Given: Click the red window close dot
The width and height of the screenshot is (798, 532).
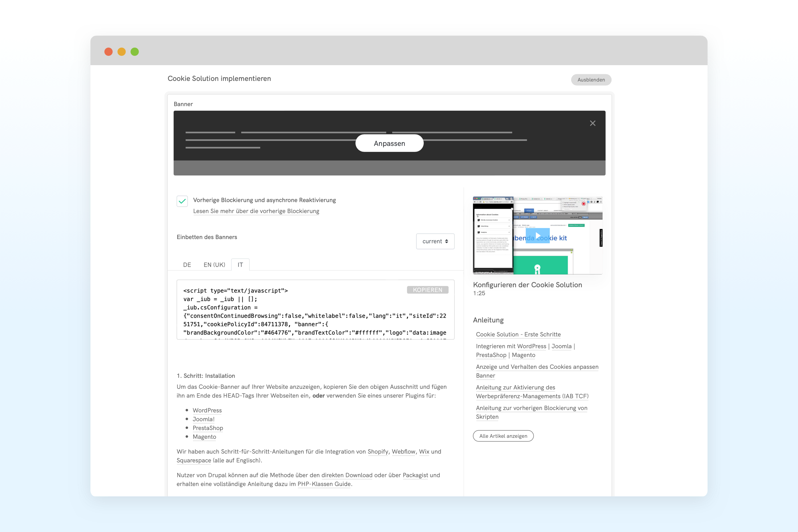Looking at the screenshot, I should [109, 52].
